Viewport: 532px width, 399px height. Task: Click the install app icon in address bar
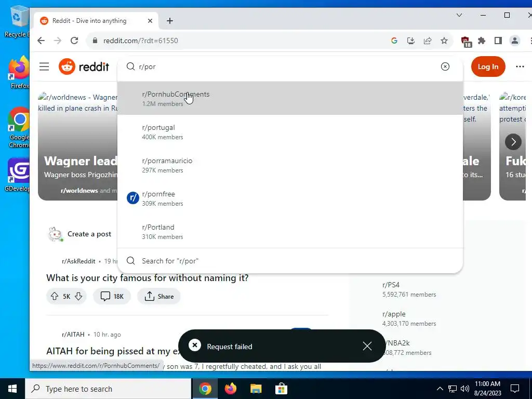[x=410, y=41]
